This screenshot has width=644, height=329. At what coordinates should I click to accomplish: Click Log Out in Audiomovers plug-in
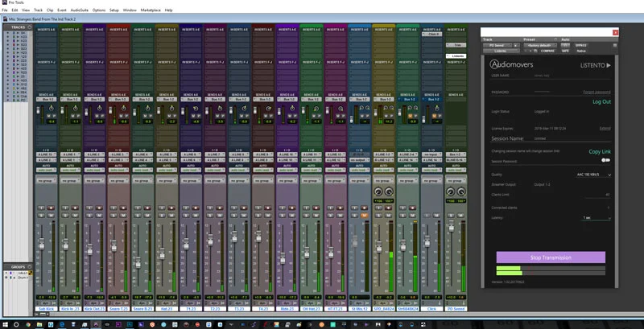pos(601,101)
